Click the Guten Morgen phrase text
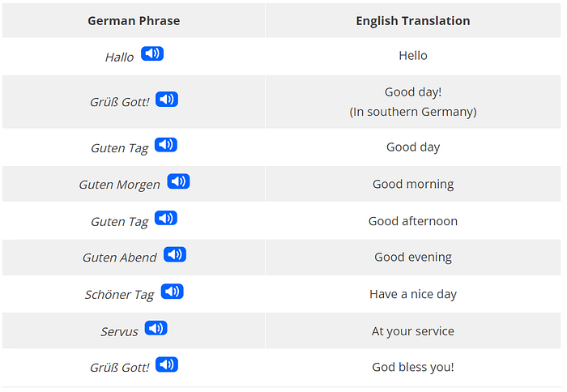The image size is (567, 392). pos(119,185)
